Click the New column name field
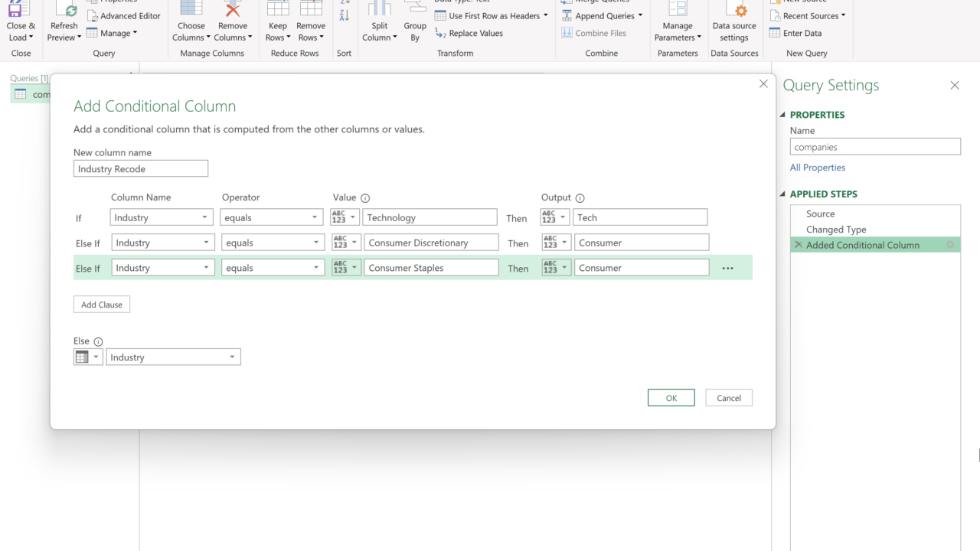This screenshot has height=551, width=980. [x=141, y=169]
